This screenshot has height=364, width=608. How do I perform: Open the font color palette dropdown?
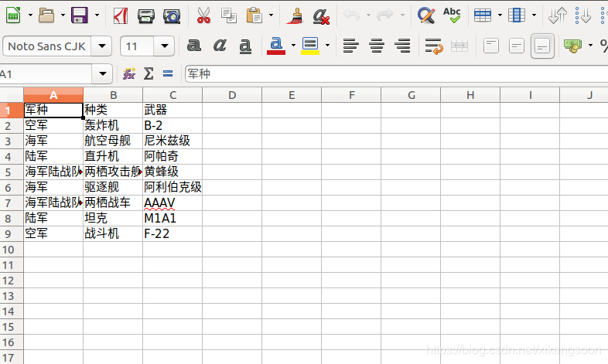point(293,46)
